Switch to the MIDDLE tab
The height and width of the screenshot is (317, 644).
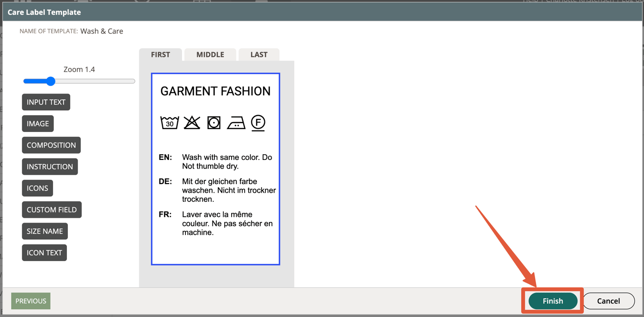tap(210, 54)
